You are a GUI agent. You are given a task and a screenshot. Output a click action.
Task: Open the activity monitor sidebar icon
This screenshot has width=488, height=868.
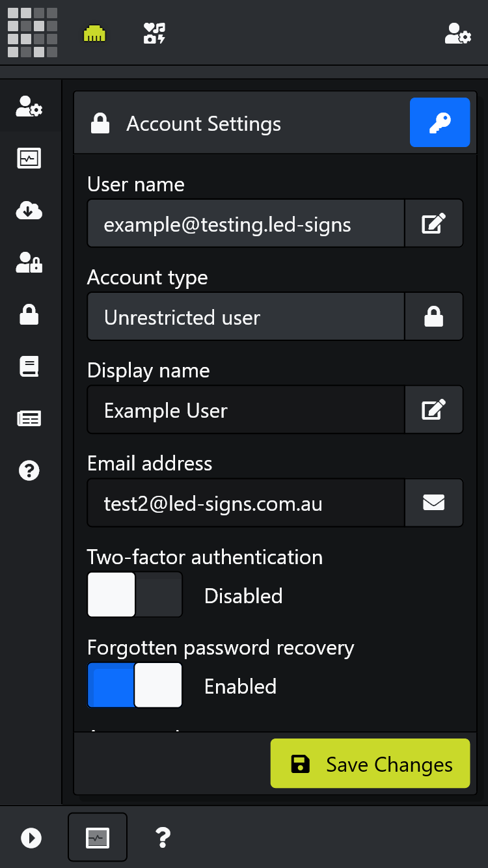tap(29, 158)
